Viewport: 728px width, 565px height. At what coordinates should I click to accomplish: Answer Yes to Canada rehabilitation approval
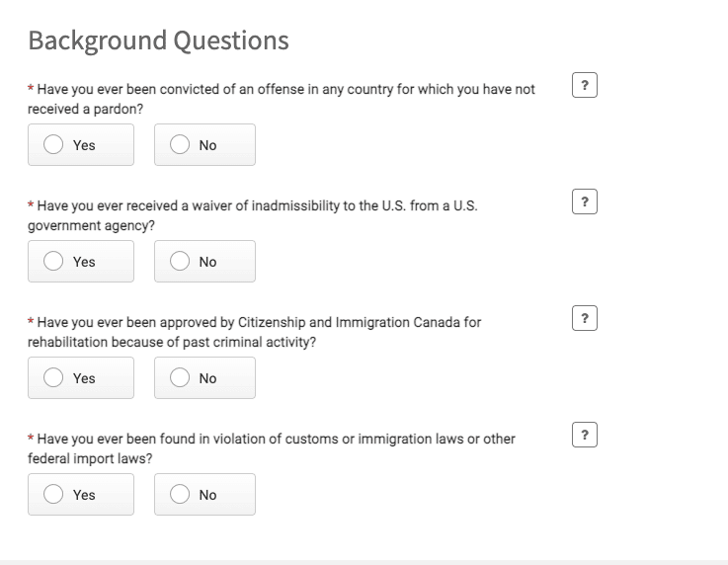(x=81, y=378)
